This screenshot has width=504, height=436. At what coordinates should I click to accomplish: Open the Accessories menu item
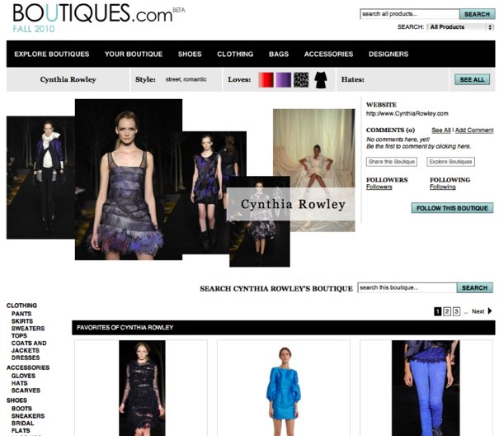tap(329, 54)
